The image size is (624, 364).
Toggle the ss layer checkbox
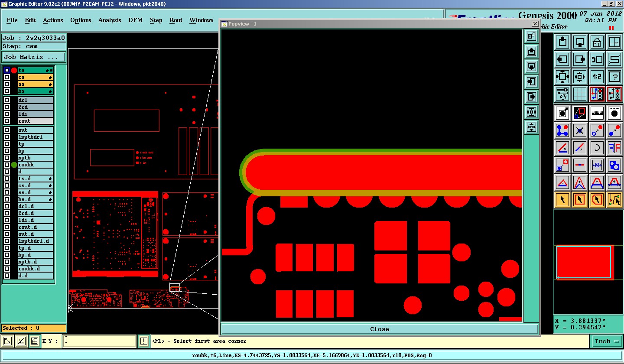[7, 84]
